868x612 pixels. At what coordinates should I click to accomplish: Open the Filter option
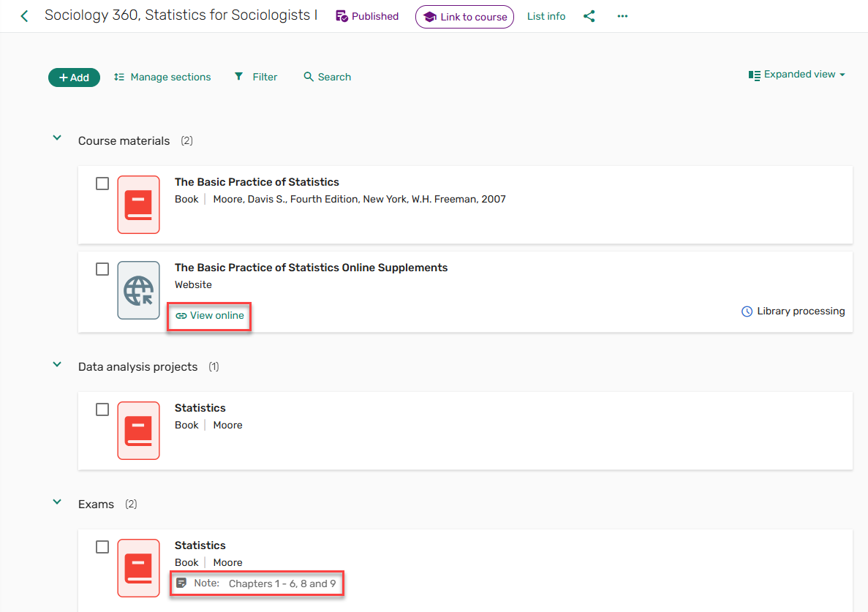[x=256, y=77]
